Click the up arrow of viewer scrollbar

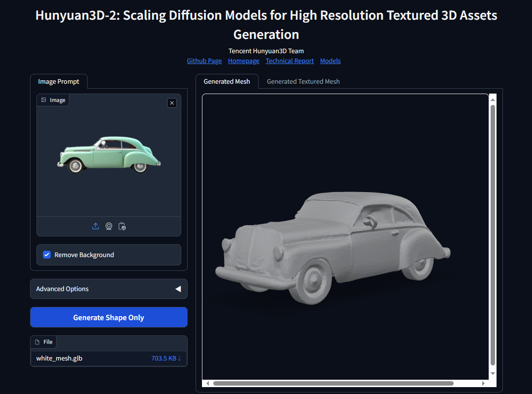tap(493, 99)
